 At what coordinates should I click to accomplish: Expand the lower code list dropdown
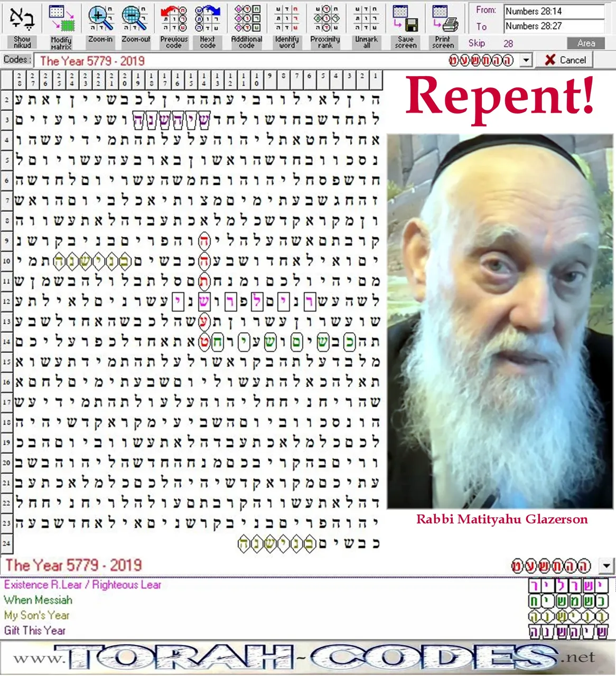tap(606, 566)
